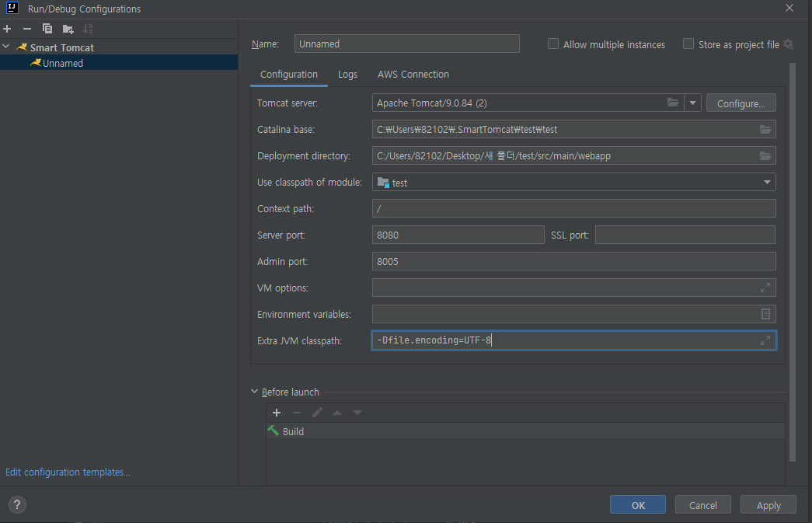The height and width of the screenshot is (523, 812).
Task: Click the Context path field
Action: (573, 209)
